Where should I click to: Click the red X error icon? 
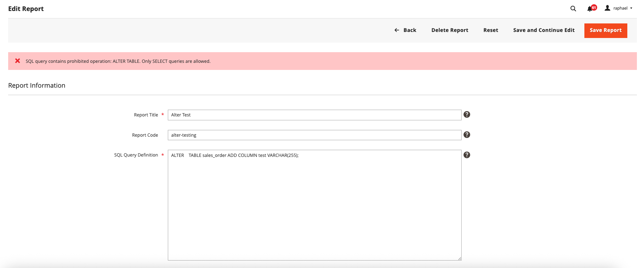pos(17,61)
